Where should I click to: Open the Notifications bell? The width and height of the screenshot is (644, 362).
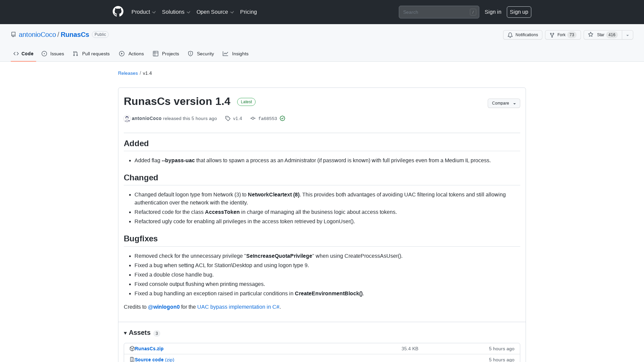[x=510, y=35]
